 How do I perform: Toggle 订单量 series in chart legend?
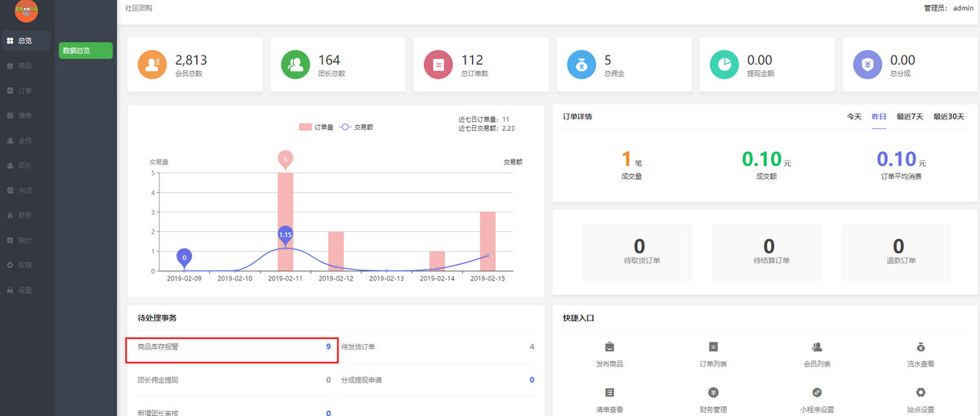(x=315, y=127)
